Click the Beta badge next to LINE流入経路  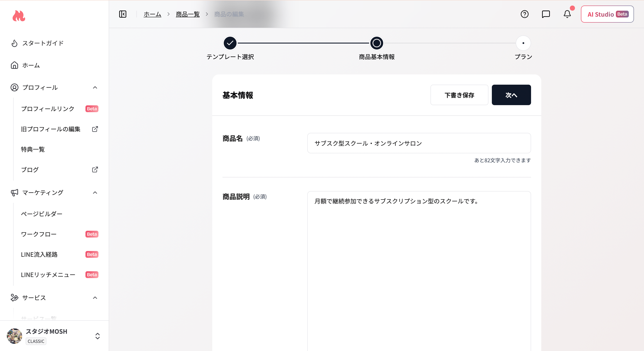pos(92,254)
